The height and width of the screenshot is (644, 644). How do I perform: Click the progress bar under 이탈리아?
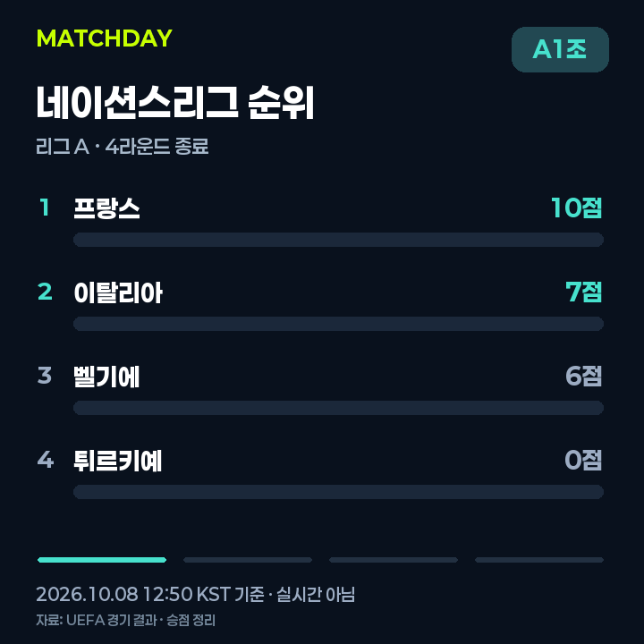pos(338,324)
